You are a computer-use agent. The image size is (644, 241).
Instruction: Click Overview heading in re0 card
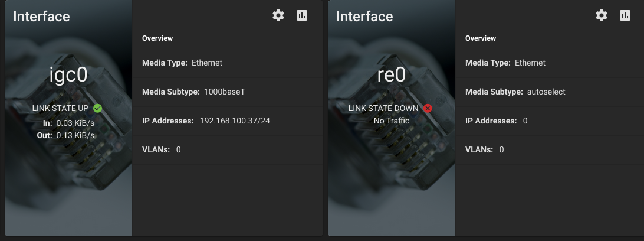481,38
